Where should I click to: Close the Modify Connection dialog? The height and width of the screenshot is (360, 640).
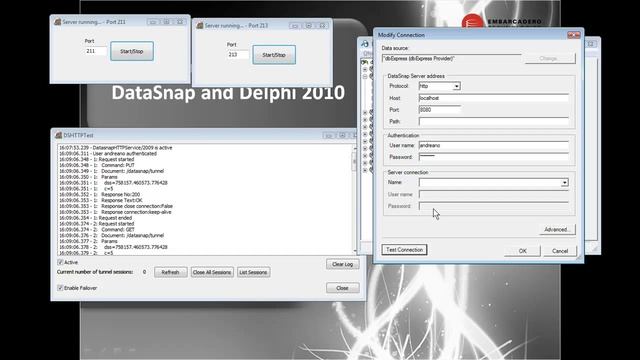pos(573,35)
